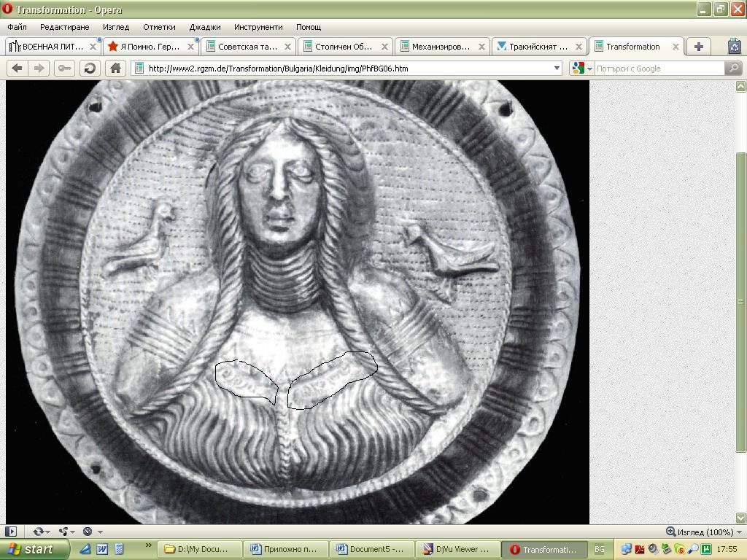Close the Transformation tab
This screenshot has width=747, height=560.
676,47
